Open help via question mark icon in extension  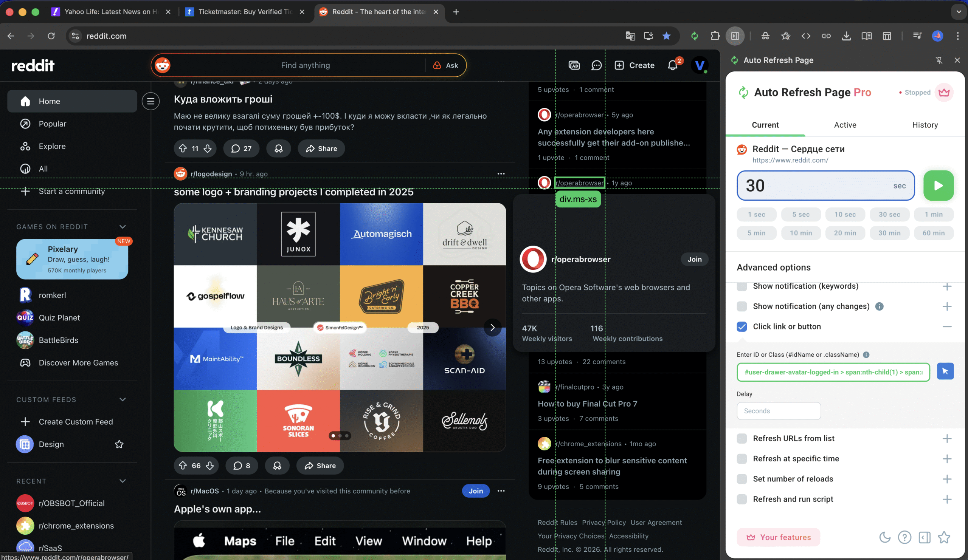[905, 537]
